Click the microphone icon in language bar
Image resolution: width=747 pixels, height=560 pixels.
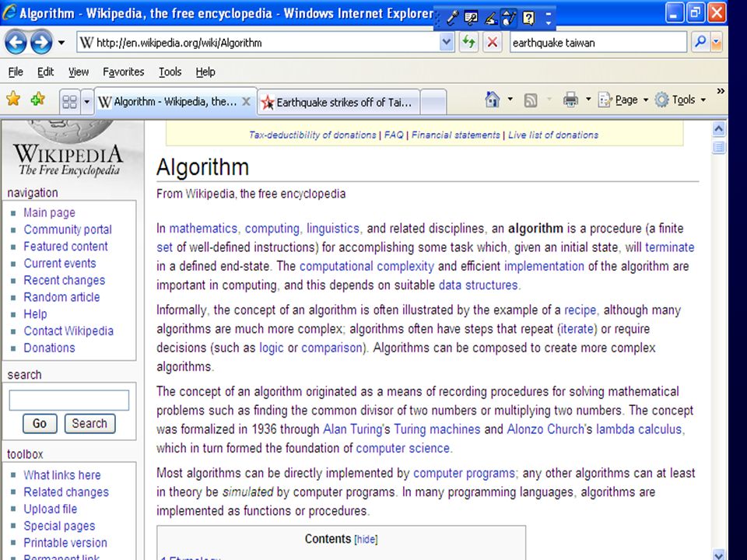[451, 18]
